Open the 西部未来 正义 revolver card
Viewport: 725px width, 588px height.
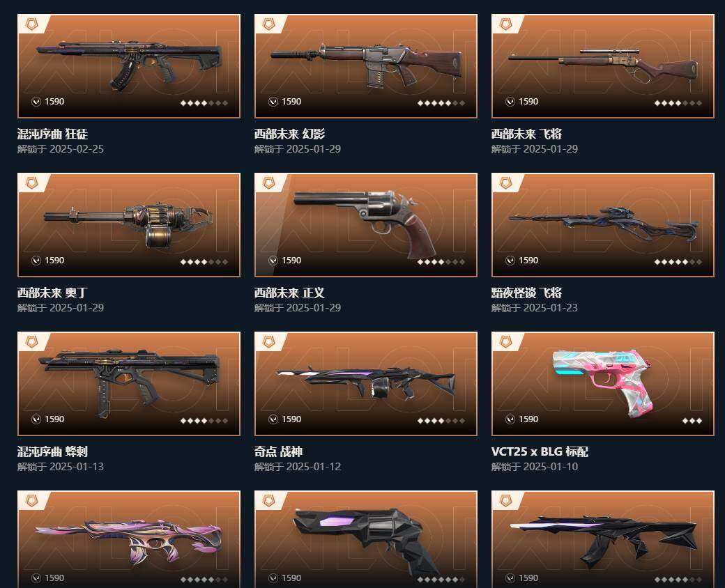(x=366, y=225)
